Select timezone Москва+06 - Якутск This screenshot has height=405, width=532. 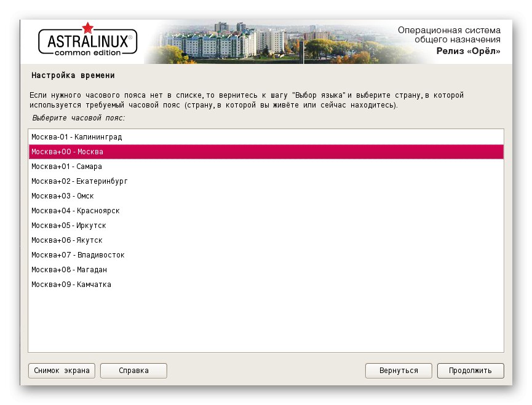[x=66, y=240]
